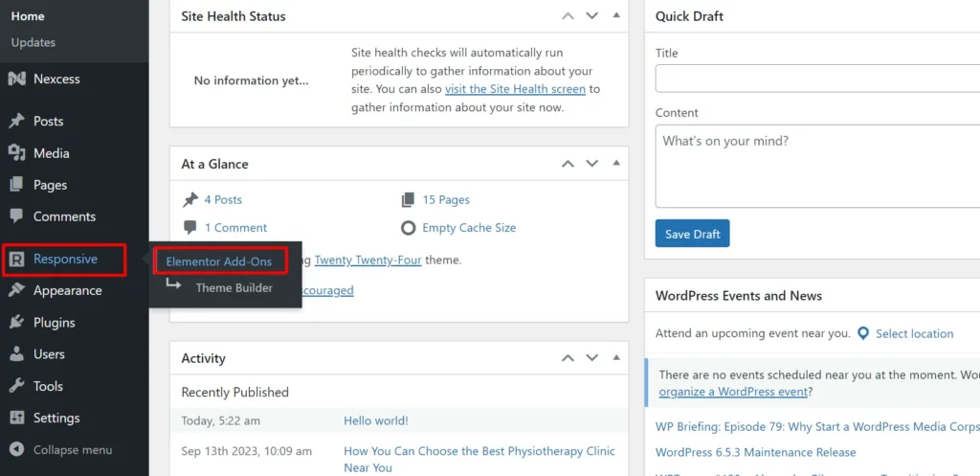Click the Media icon in sidebar
Screen dimensions: 980x476
coord(17,153)
